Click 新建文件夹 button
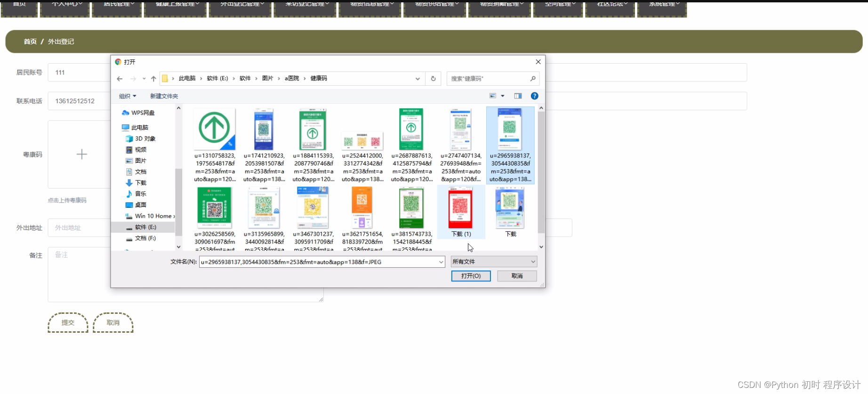 coord(164,96)
